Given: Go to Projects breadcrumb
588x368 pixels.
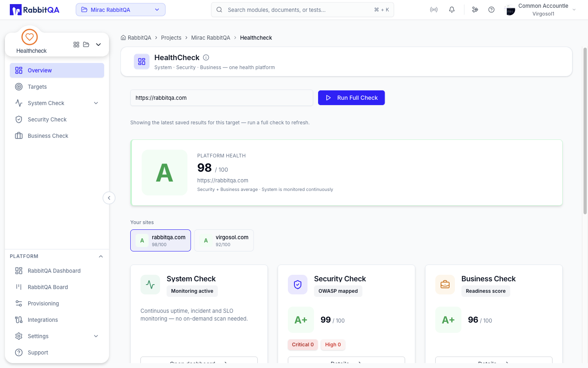Looking at the screenshot, I should tap(171, 38).
